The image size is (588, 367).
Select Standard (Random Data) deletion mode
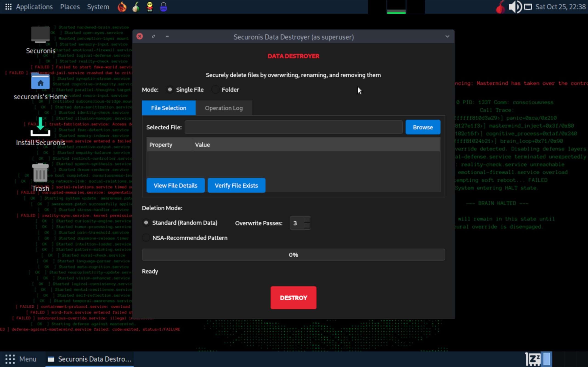(146, 222)
